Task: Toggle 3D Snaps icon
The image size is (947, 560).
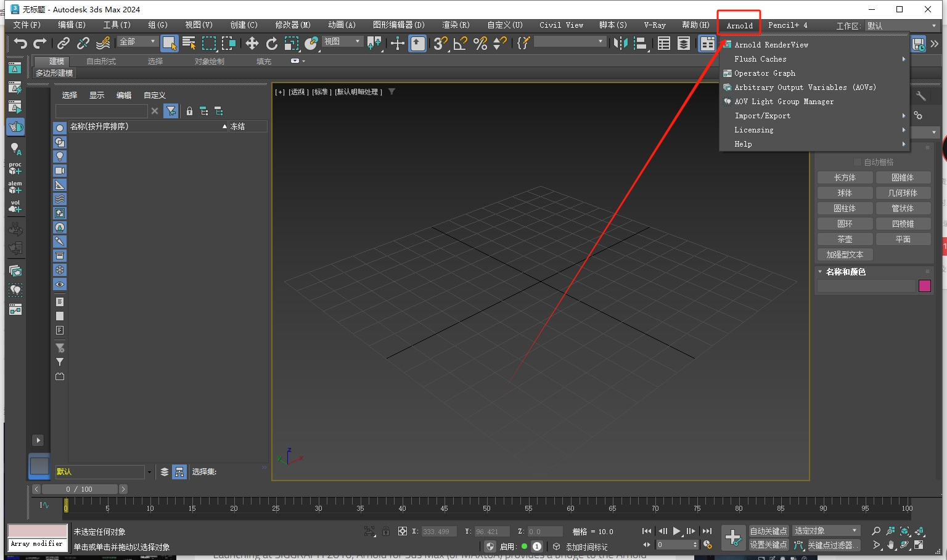Action: click(x=440, y=43)
